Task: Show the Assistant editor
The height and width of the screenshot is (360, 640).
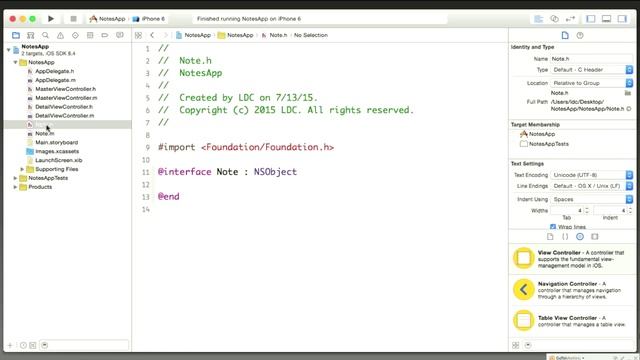Action: coord(554,19)
